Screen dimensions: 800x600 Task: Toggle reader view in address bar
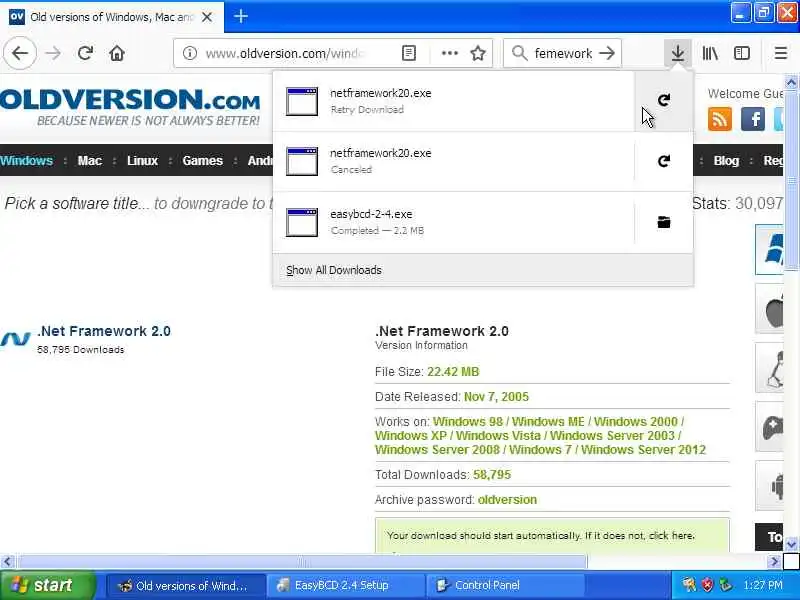409,53
